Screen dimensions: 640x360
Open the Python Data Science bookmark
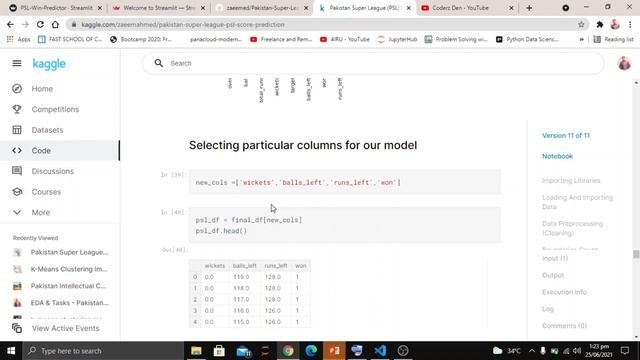pos(527,39)
